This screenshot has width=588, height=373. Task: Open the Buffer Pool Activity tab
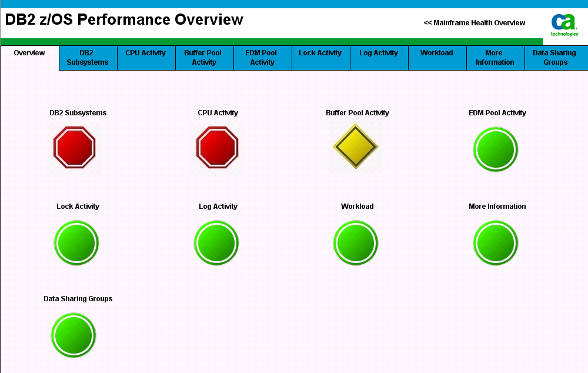(205, 58)
